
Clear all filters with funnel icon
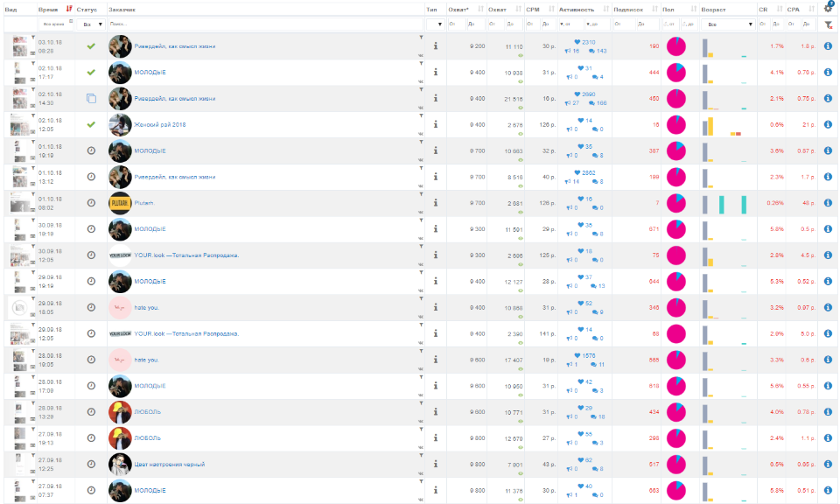click(829, 24)
